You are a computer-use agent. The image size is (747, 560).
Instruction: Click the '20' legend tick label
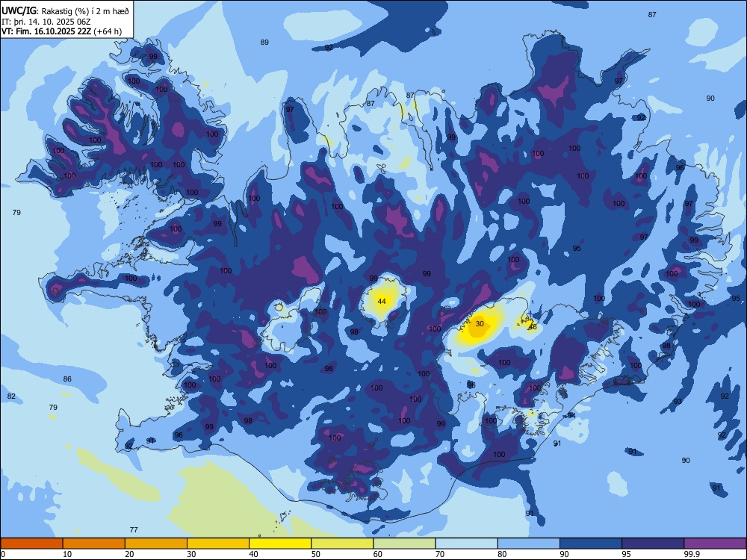coord(129,554)
